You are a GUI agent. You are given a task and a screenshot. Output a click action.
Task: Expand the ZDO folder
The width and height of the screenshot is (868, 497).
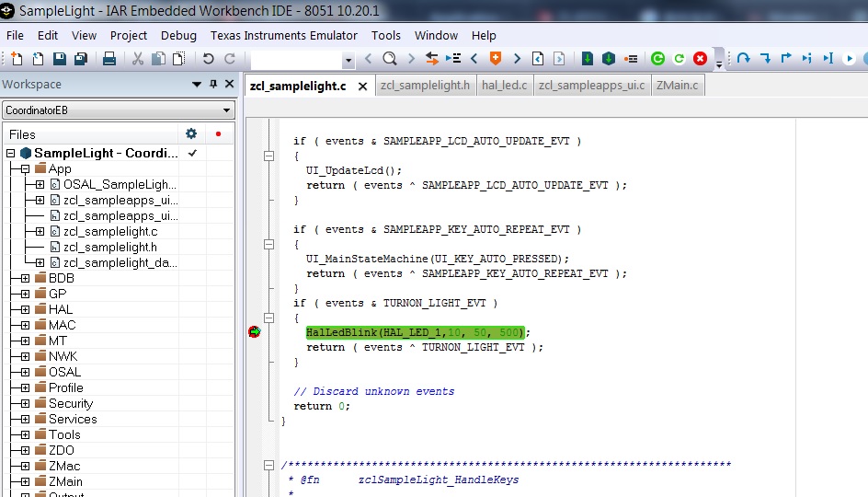pos(25,450)
